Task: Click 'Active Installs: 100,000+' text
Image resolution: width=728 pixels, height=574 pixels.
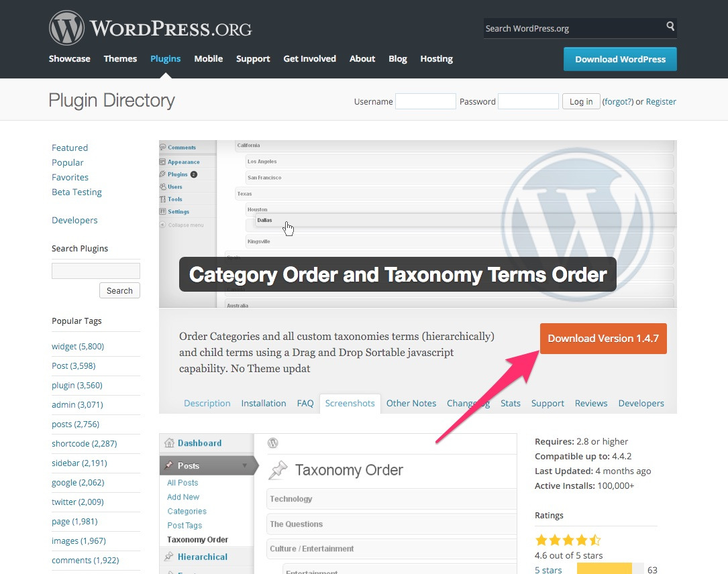Action: (x=584, y=485)
